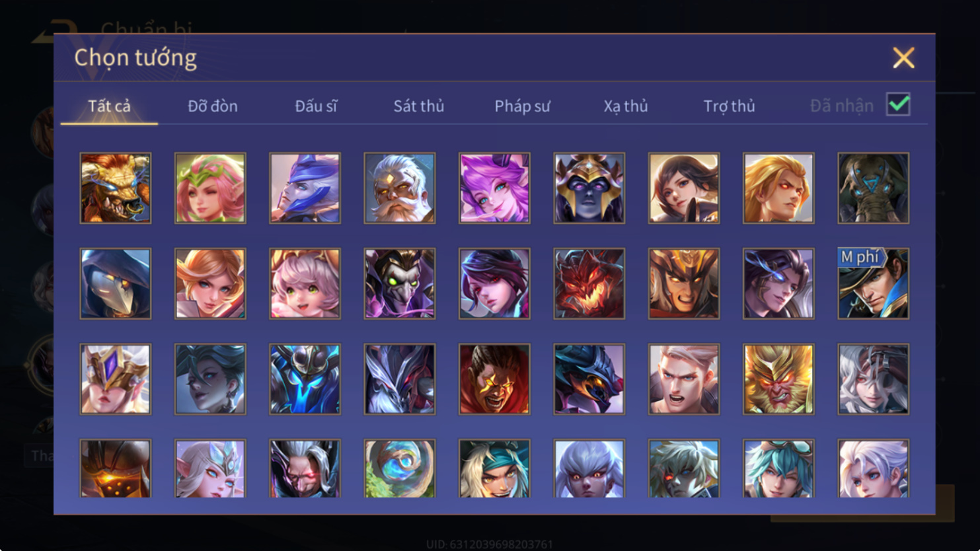Switch to the Xạ thủ tab
Viewport: 980px width, 551px height.
coord(626,106)
